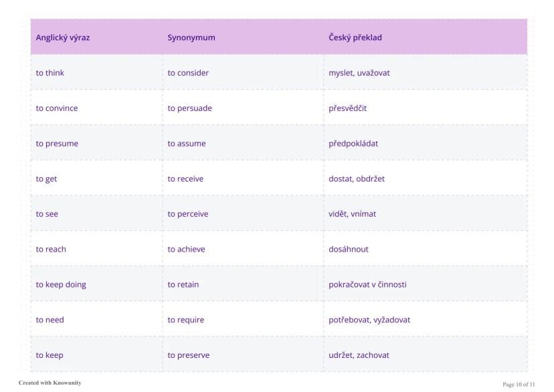Click the 'předpokládat' translation
This screenshot has width=554, height=392.
[x=353, y=144]
